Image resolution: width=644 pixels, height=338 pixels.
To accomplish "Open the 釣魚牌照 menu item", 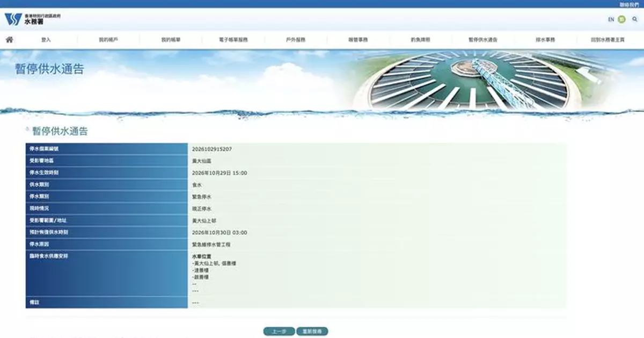I will 420,40.
